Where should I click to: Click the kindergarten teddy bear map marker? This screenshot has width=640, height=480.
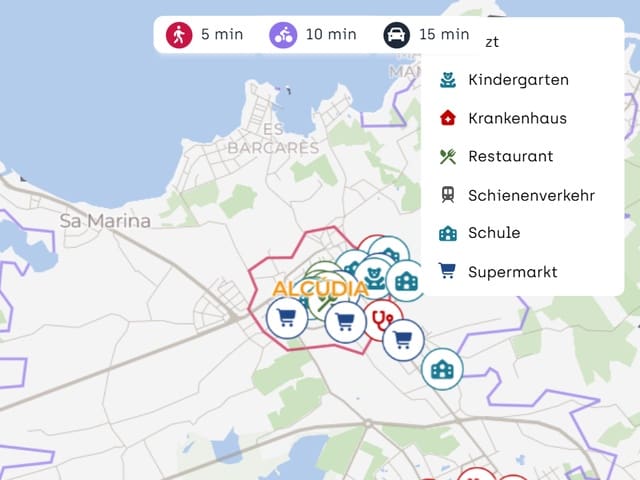pos(373,278)
